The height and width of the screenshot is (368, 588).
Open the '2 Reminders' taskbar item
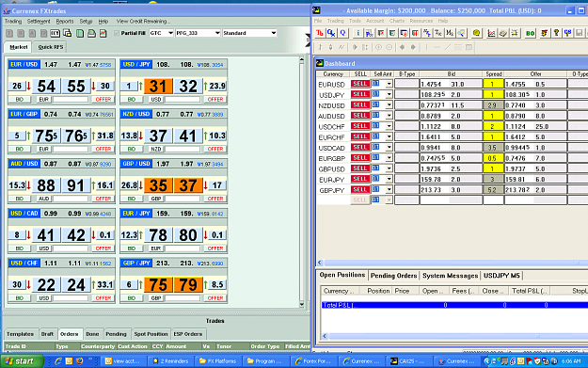pyautogui.click(x=170, y=360)
